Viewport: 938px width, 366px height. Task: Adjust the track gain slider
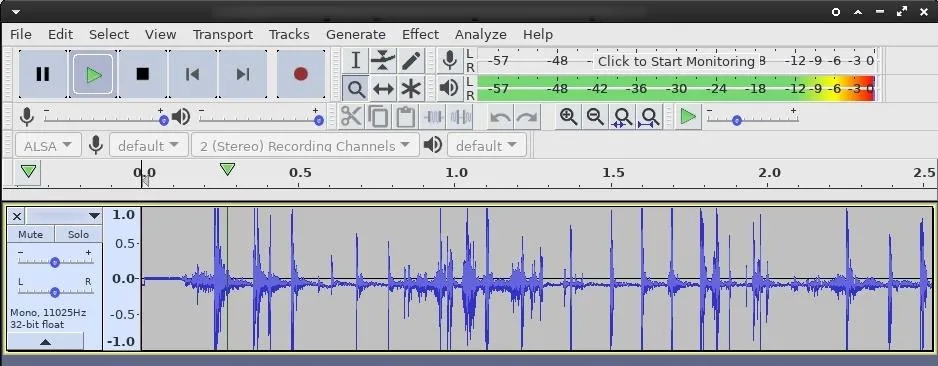pos(55,262)
